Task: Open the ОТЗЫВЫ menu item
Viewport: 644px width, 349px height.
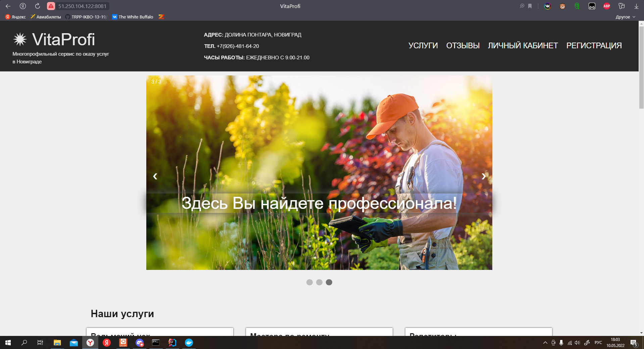Action: (x=463, y=45)
